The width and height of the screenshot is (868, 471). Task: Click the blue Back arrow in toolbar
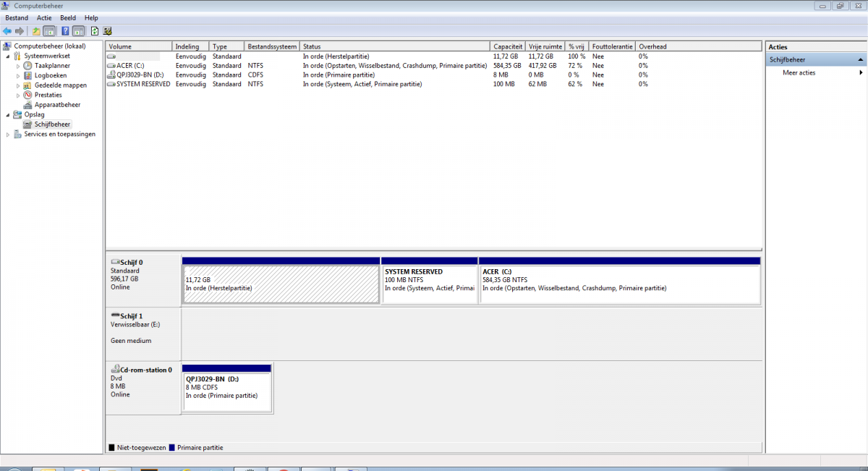click(x=7, y=31)
